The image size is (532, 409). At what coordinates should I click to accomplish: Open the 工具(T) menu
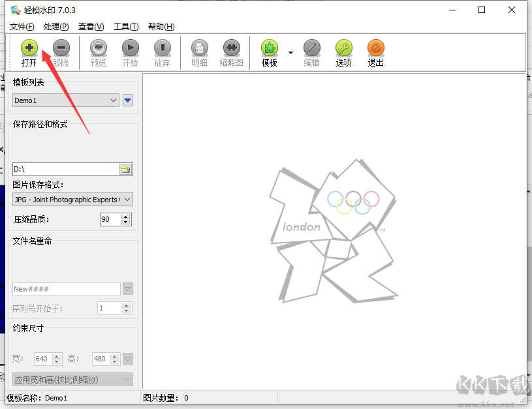(x=126, y=27)
